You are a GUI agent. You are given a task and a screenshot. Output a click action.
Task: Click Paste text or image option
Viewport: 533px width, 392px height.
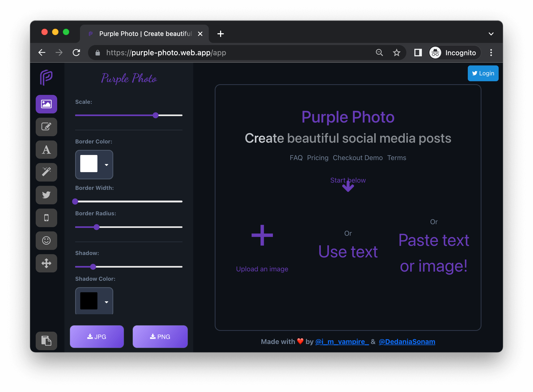[434, 253]
